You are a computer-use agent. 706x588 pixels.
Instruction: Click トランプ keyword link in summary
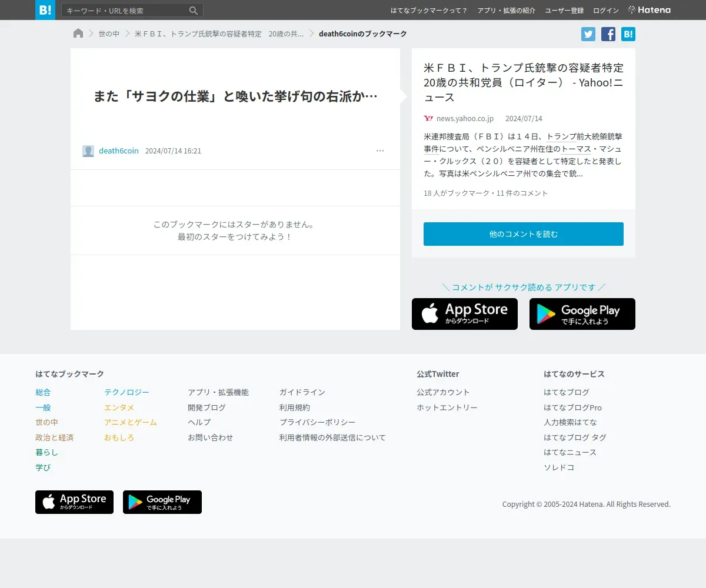[x=561, y=136]
